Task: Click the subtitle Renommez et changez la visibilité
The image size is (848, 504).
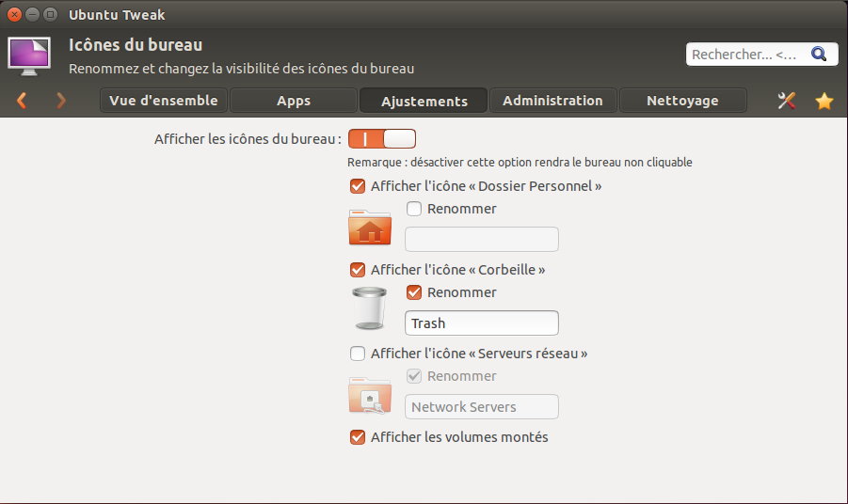Action: click(x=241, y=70)
